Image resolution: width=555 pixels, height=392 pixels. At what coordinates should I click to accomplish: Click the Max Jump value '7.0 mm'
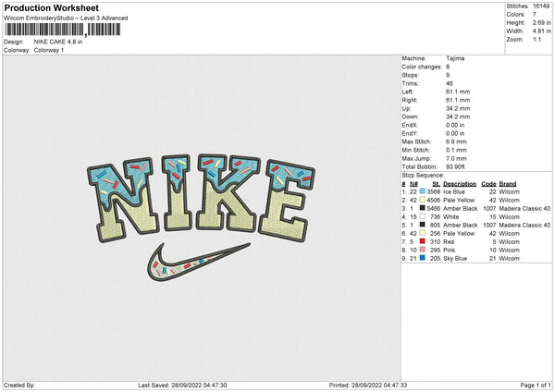coord(456,158)
